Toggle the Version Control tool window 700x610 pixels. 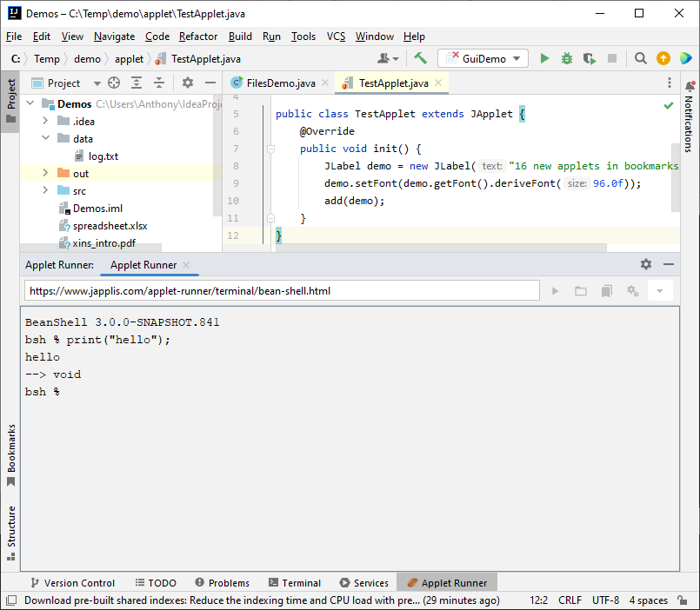72,583
